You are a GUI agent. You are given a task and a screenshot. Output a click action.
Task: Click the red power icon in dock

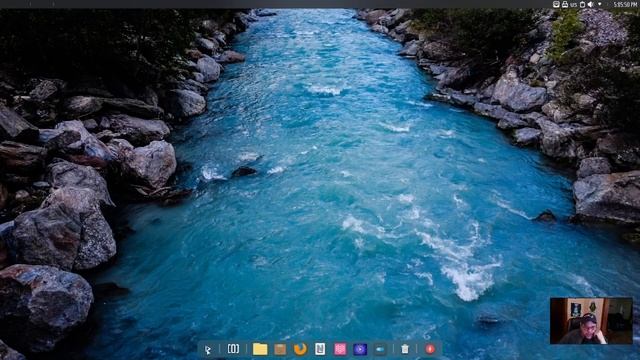tap(430, 349)
